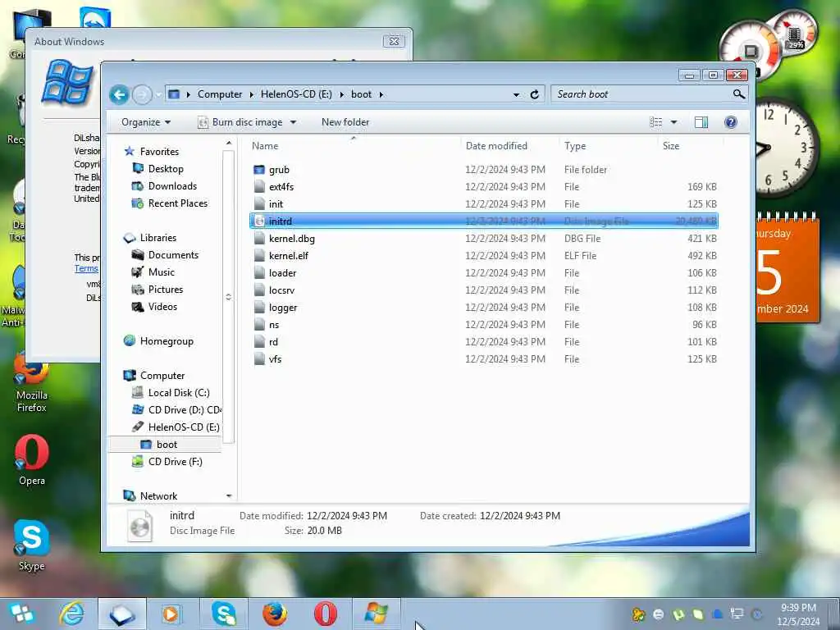Open Explorer help question mark icon
The height and width of the screenshot is (630, 840).
pyautogui.click(x=730, y=122)
